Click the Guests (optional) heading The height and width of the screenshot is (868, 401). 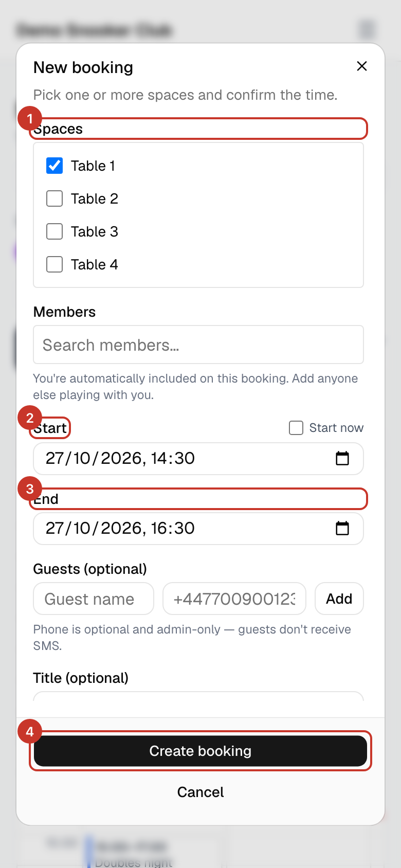[90, 569]
